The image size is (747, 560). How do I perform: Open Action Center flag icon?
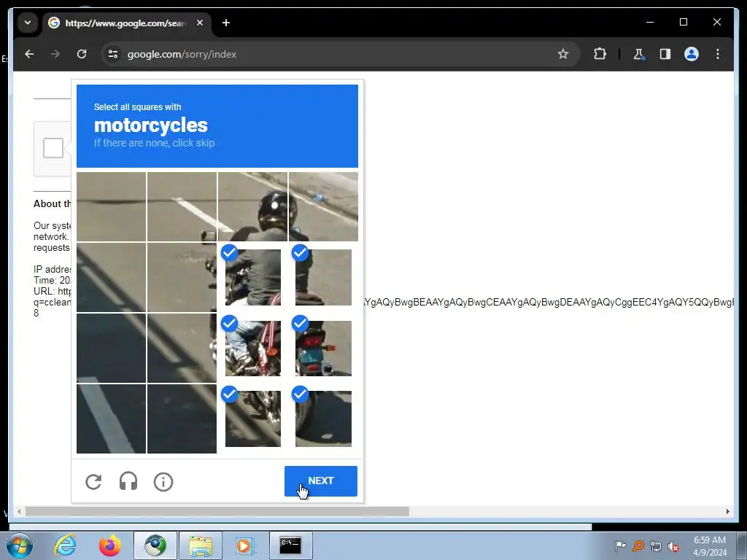(x=620, y=545)
